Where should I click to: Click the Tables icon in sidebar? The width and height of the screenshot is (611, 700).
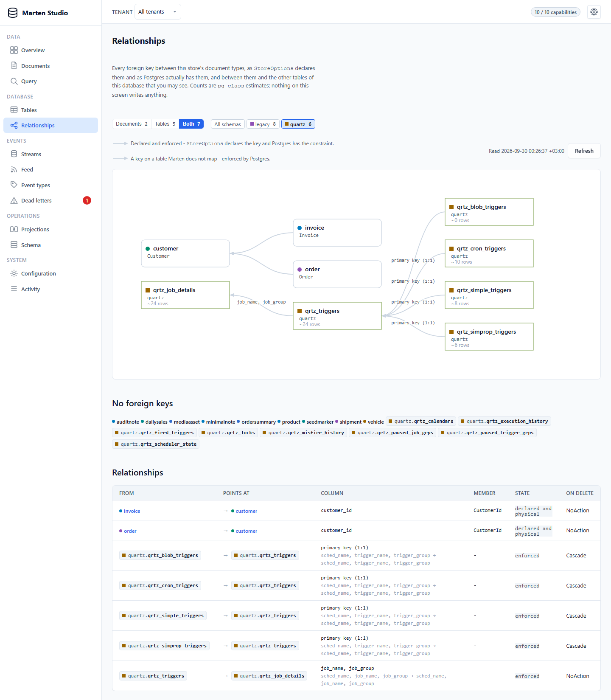pos(14,110)
